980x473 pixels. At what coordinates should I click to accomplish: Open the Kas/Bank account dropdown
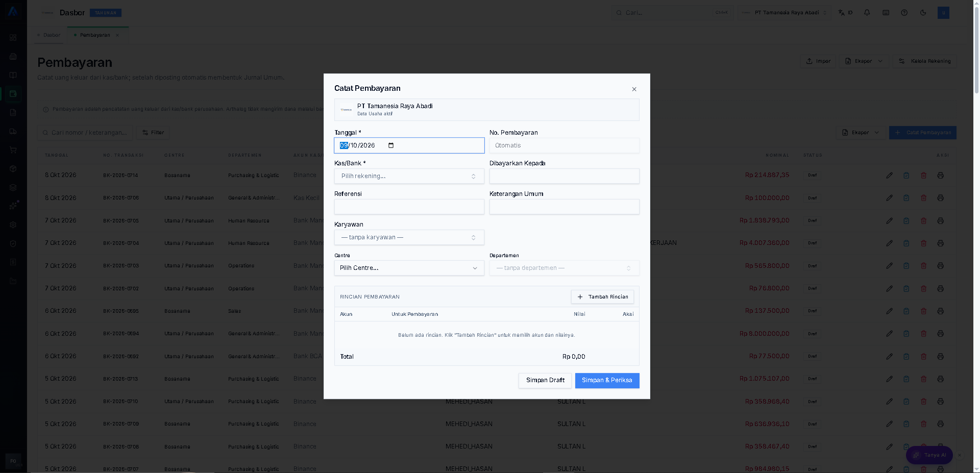[x=409, y=176]
